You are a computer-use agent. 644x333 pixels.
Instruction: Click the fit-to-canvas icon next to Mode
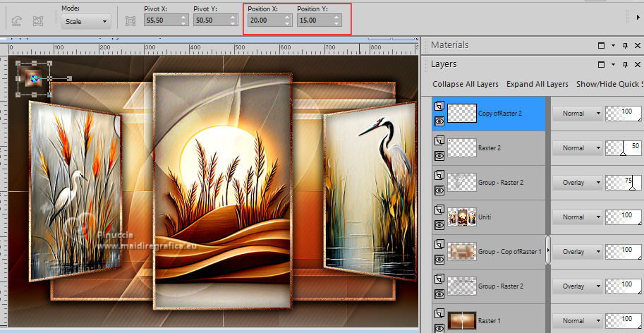(x=38, y=21)
